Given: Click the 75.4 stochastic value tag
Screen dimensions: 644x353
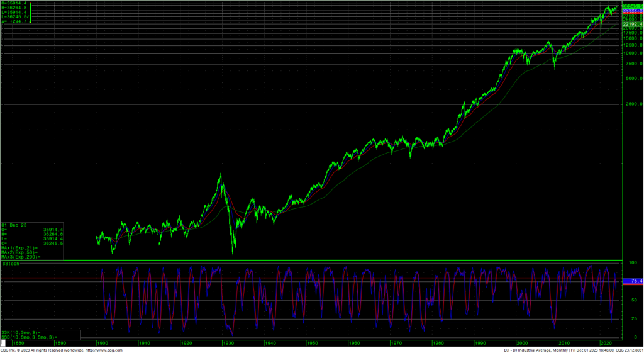Looking at the screenshot, I should tap(631, 281).
